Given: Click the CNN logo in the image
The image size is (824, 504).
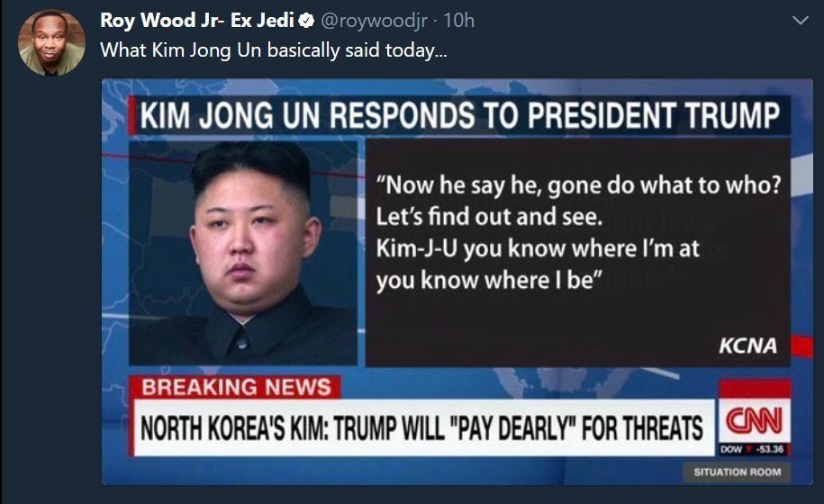Looking at the screenshot, I should [x=754, y=420].
